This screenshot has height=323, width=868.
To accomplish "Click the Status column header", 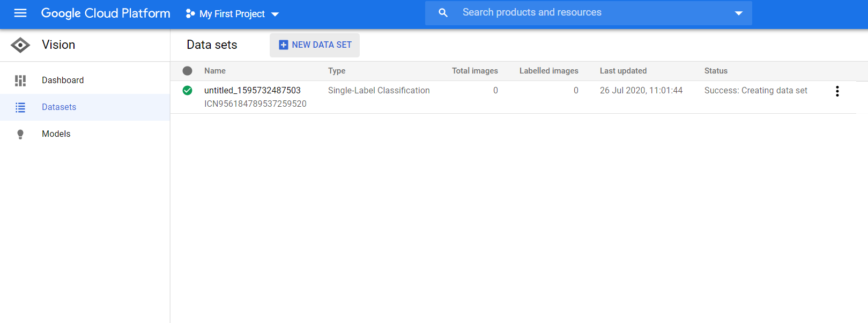I will click(x=716, y=71).
